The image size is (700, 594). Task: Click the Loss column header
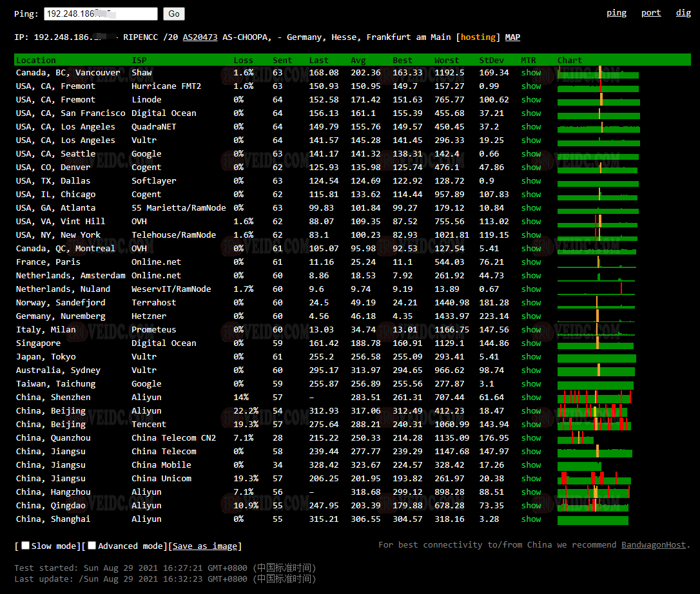tap(243, 60)
